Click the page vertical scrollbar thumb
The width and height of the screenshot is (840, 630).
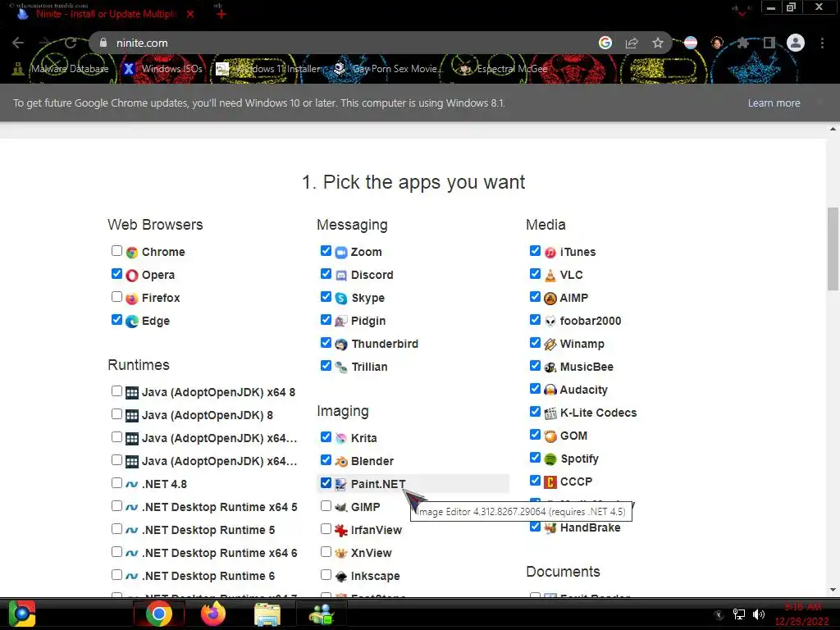coord(833,249)
